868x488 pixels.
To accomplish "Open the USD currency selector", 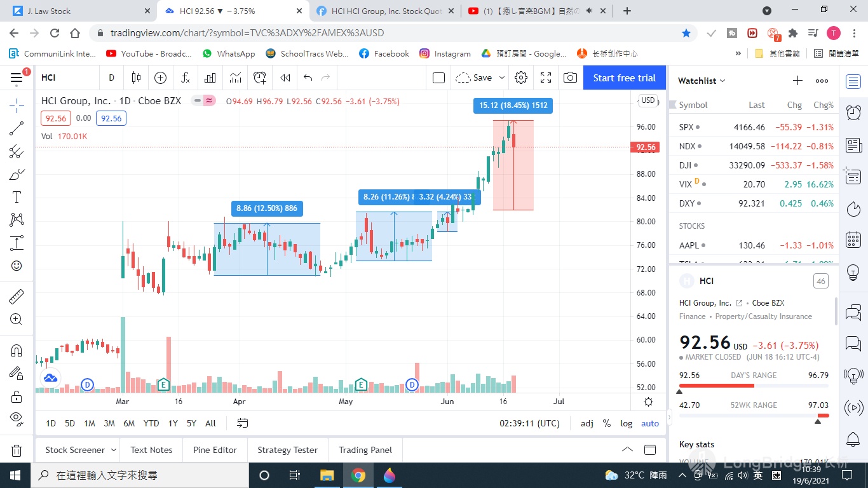I will pyautogui.click(x=648, y=100).
